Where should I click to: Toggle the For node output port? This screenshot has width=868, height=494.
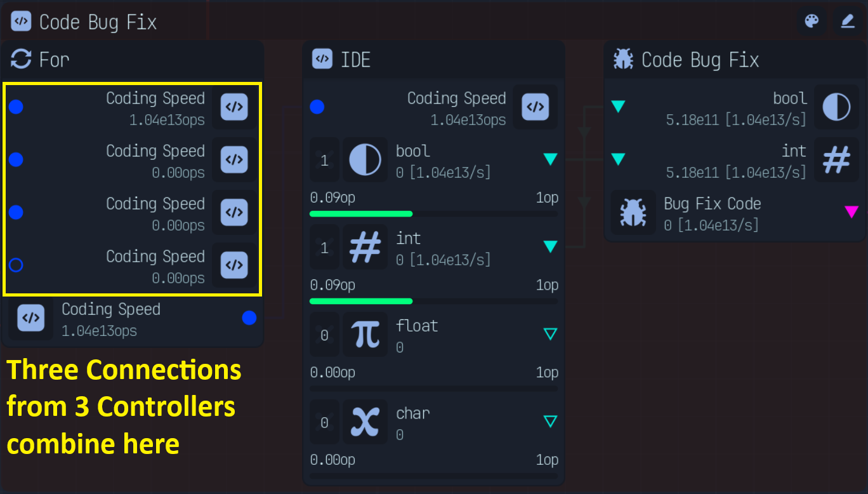pyautogui.click(x=249, y=317)
